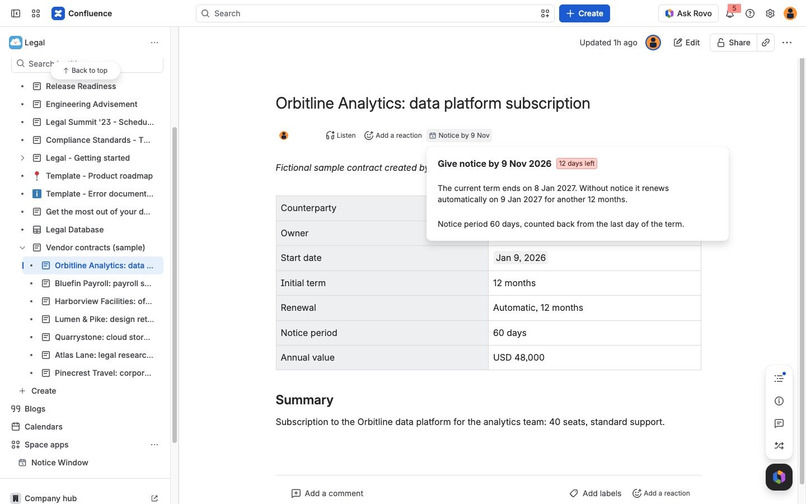Listen to the page audio
806x504 pixels.
coord(340,135)
